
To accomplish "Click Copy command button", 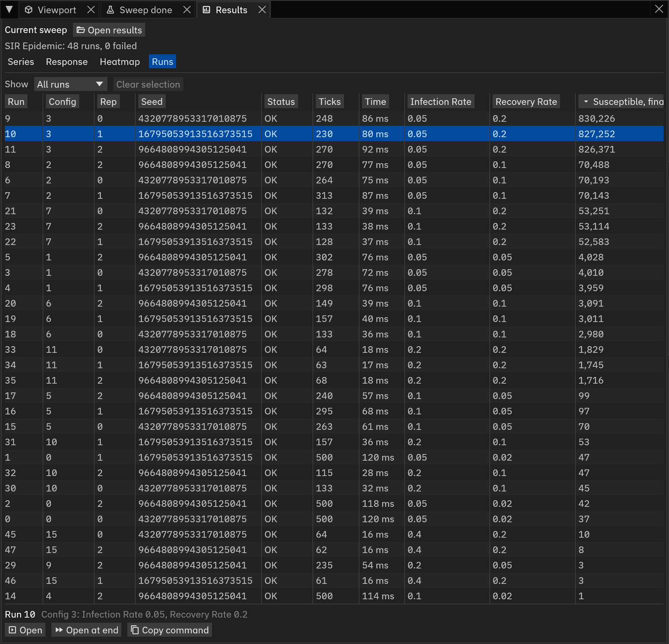I will [170, 630].
